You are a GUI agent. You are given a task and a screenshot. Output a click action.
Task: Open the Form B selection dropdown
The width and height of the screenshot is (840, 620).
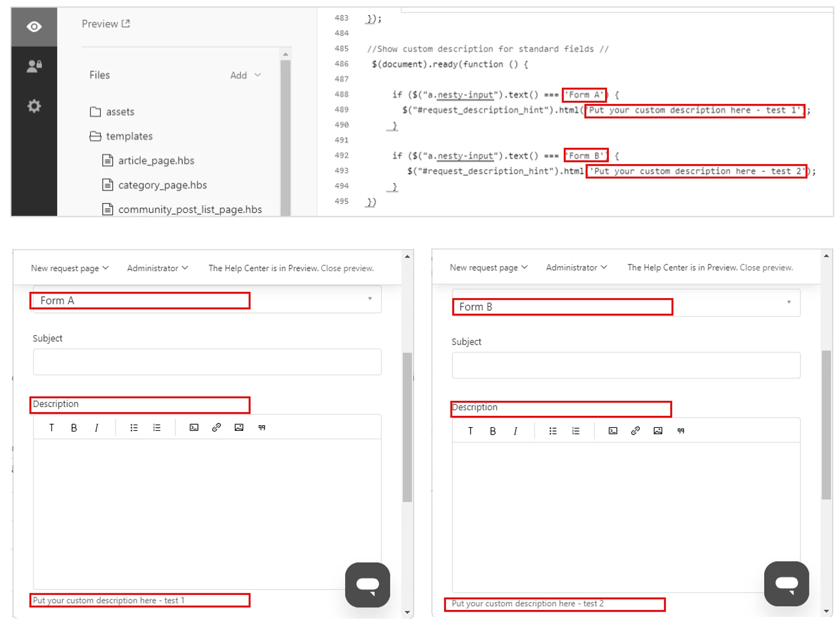click(626, 303)
